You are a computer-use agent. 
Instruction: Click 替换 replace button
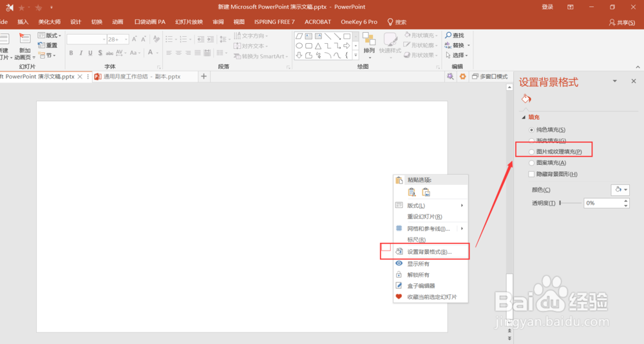[x=457, y=45]
